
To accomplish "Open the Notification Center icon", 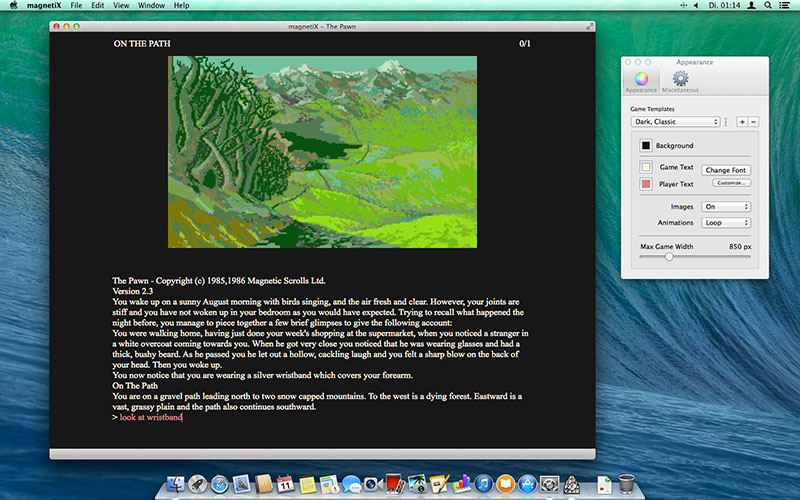I will (x=786, y=6).
